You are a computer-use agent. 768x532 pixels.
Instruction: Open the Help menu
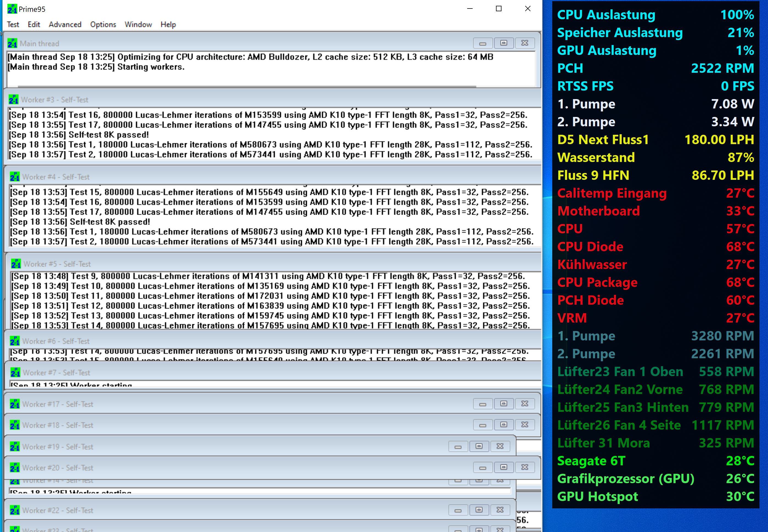point(168,24)
